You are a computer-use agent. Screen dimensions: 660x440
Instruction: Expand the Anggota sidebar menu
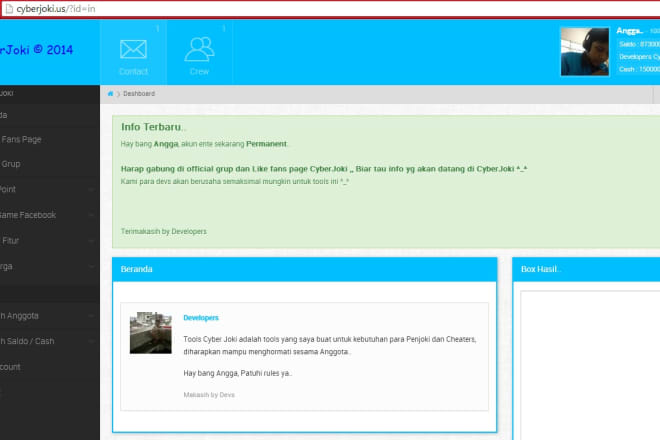[50, 316]
